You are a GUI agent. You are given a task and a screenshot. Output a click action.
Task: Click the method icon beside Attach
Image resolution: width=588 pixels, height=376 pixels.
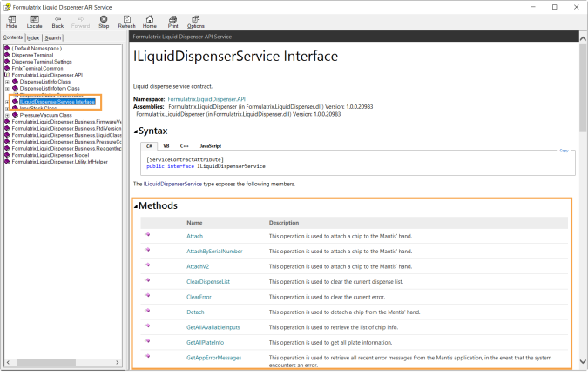148,234
